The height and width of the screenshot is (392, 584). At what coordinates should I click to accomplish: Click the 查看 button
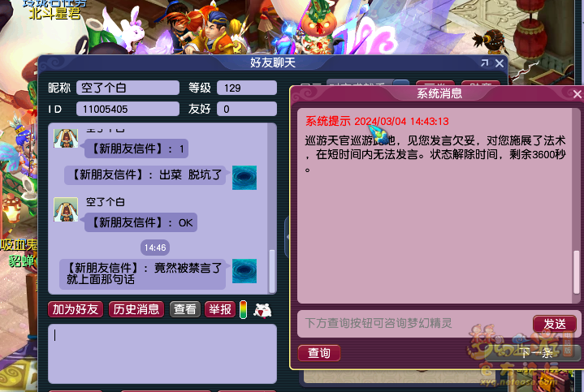tap(185, 309)
